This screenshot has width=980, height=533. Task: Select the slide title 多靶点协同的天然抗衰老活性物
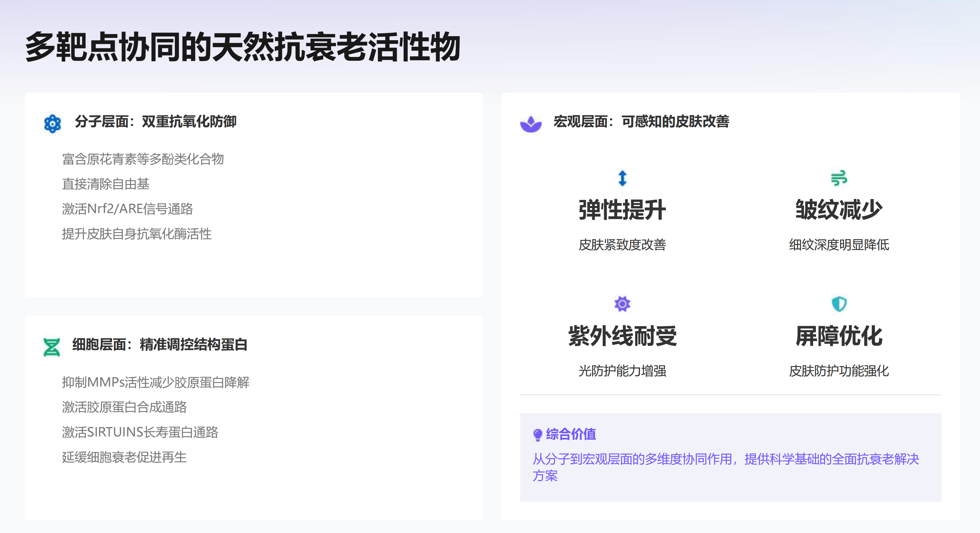pos(243,47)
